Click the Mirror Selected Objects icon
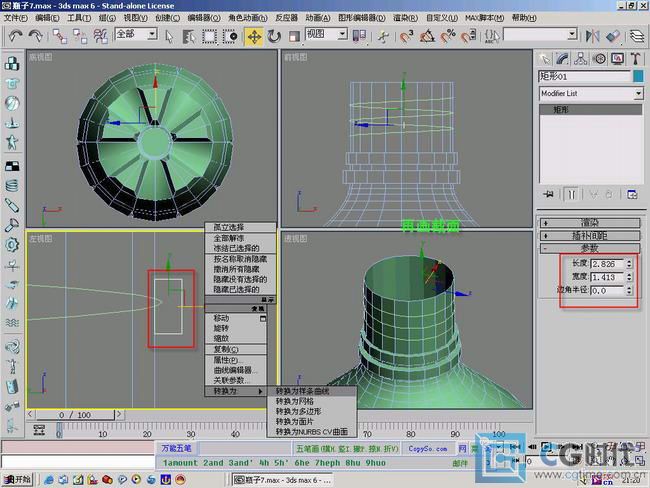 (x=592, y=36)
